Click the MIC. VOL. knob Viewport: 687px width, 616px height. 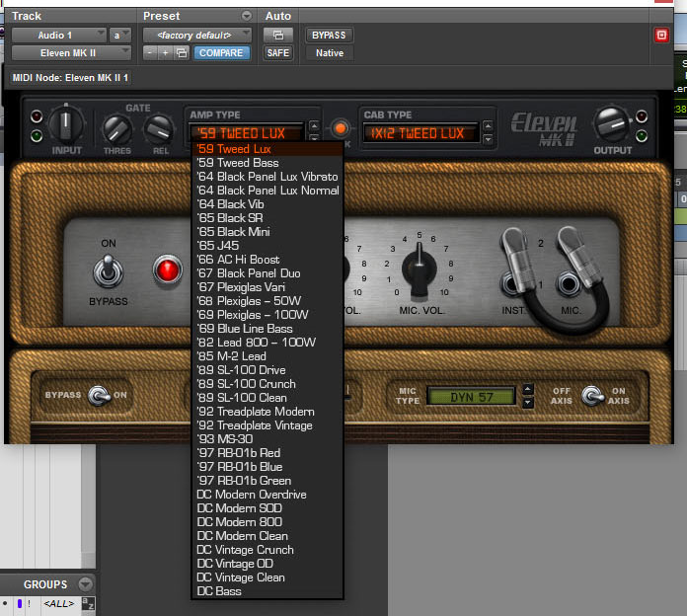pos(420,271)
